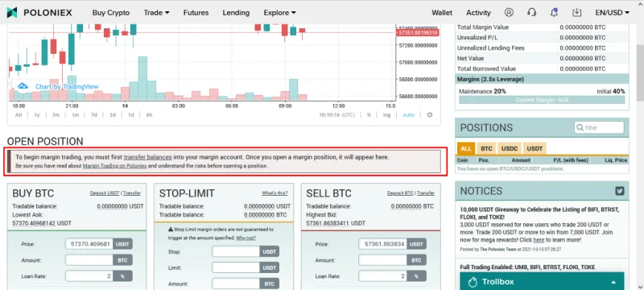
Task: Open Margin Trading on Poloniex link
Action: click(114, 166)
